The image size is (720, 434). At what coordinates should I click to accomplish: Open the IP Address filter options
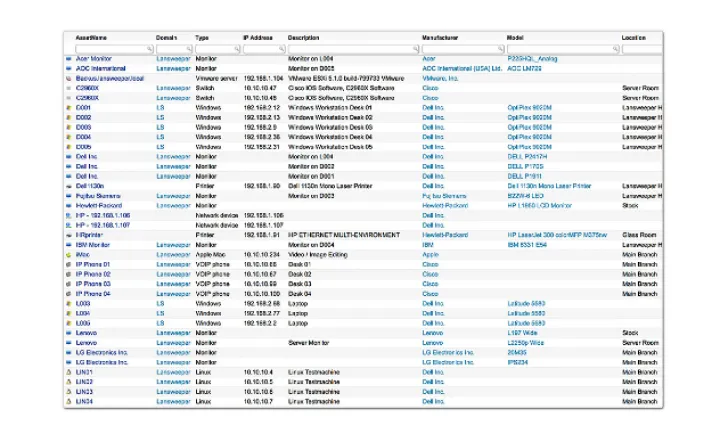[281, 48]
